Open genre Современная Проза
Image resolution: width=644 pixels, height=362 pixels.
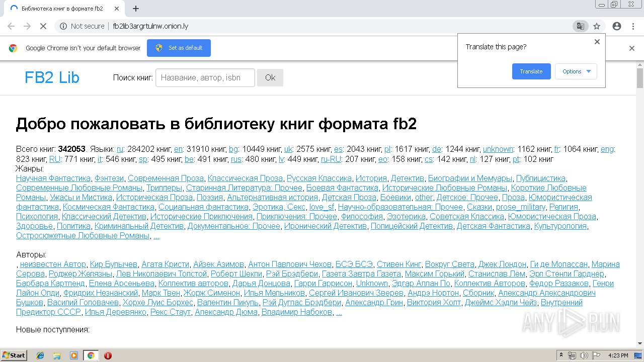(x=166, y=178)
